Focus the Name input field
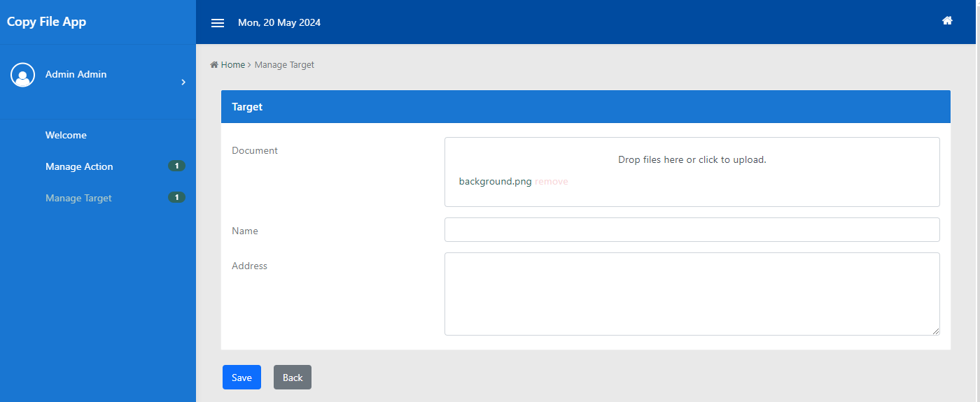Image resolution: width=980 pixels, height=402 pixels. point(692,230)
